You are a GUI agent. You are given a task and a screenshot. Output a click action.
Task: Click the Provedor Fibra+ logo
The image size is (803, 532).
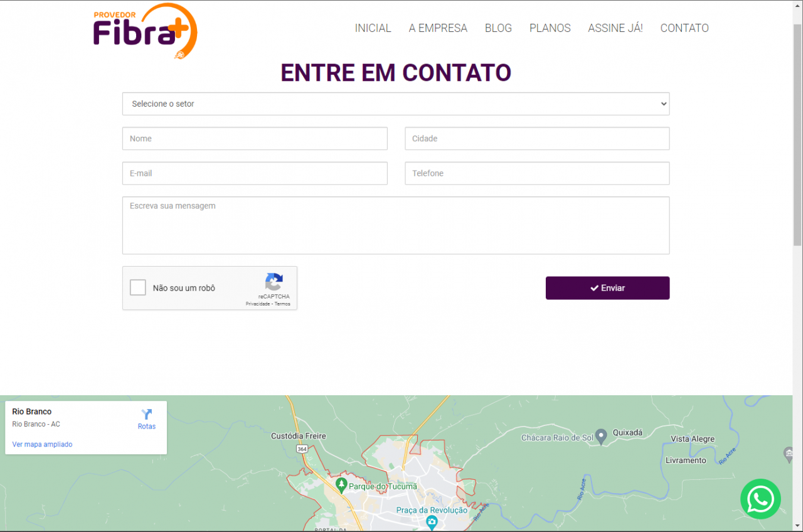(144, 31)
